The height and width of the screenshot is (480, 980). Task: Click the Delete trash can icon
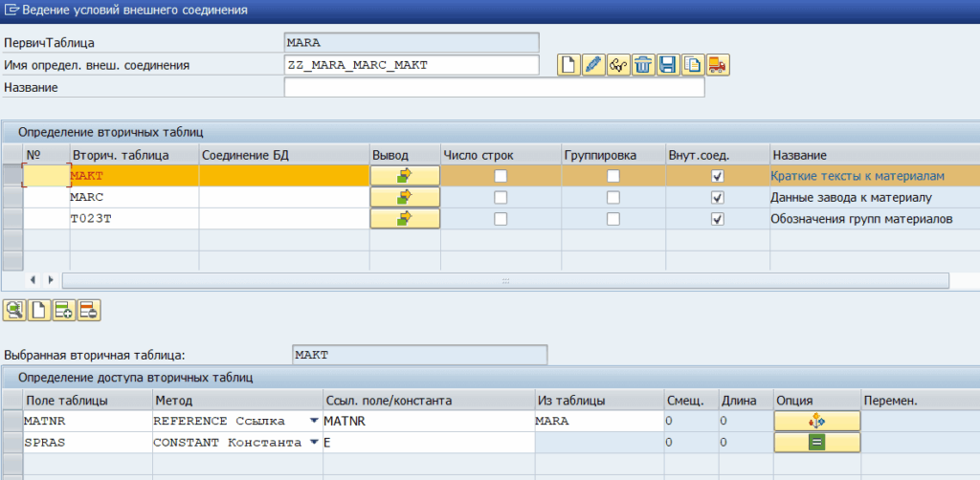643,65
